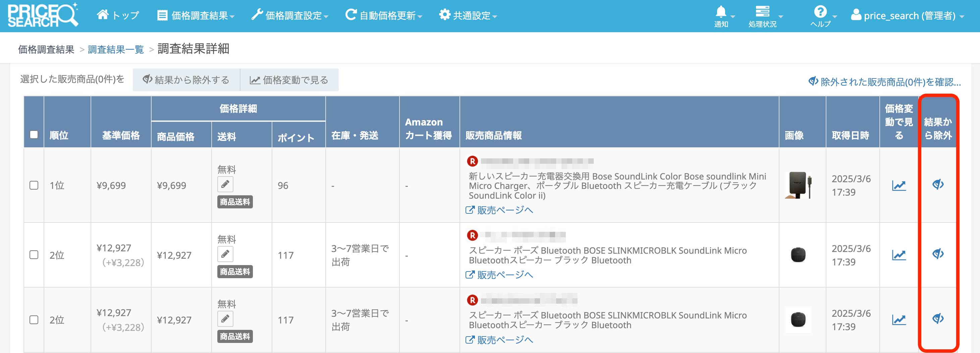
Task: Expand the 価格調査結果 dropdown menu
Action: click(x=196, y=16)
